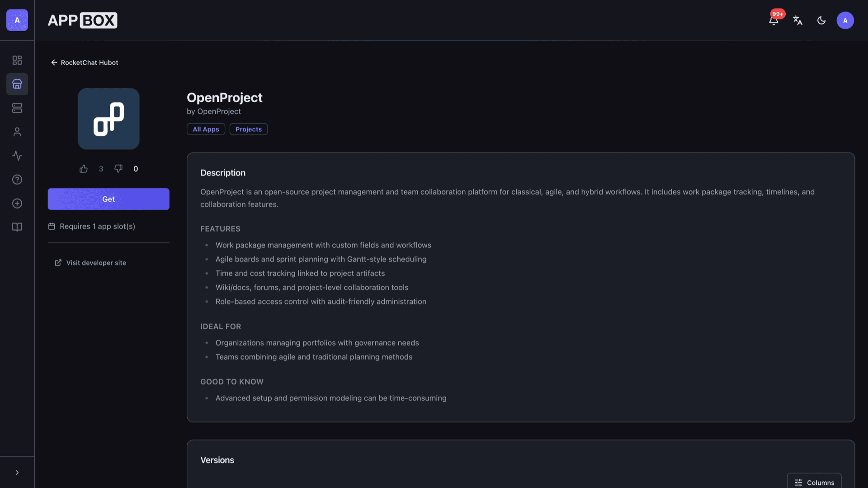Click 'Advanced setup and permission modeling' item

331,398
